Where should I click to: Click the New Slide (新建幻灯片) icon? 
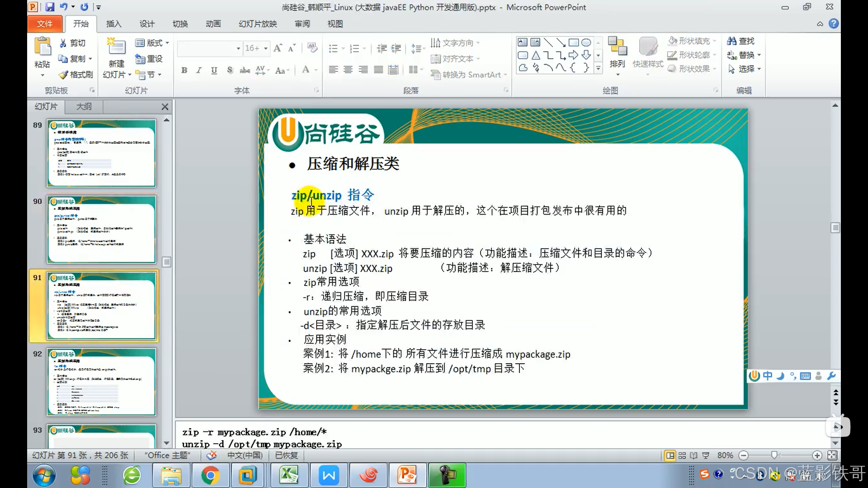pyautogui.click(x=116, y=47)
